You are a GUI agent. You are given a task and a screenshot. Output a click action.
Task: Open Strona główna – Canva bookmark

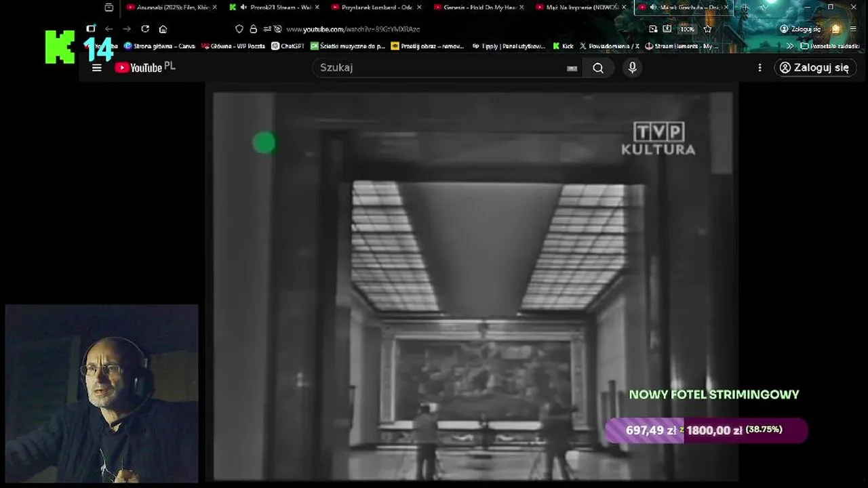[x=159, y=46]
